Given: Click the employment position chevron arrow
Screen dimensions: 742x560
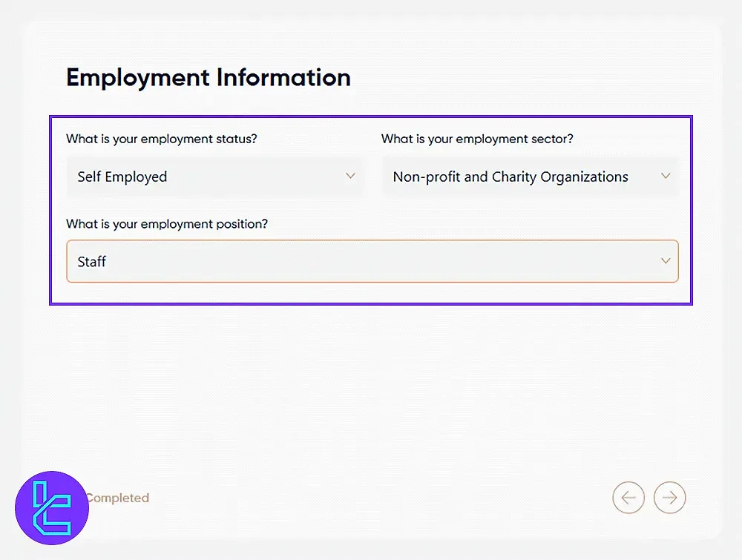Looking at the screenshot, I should point(666,261).
